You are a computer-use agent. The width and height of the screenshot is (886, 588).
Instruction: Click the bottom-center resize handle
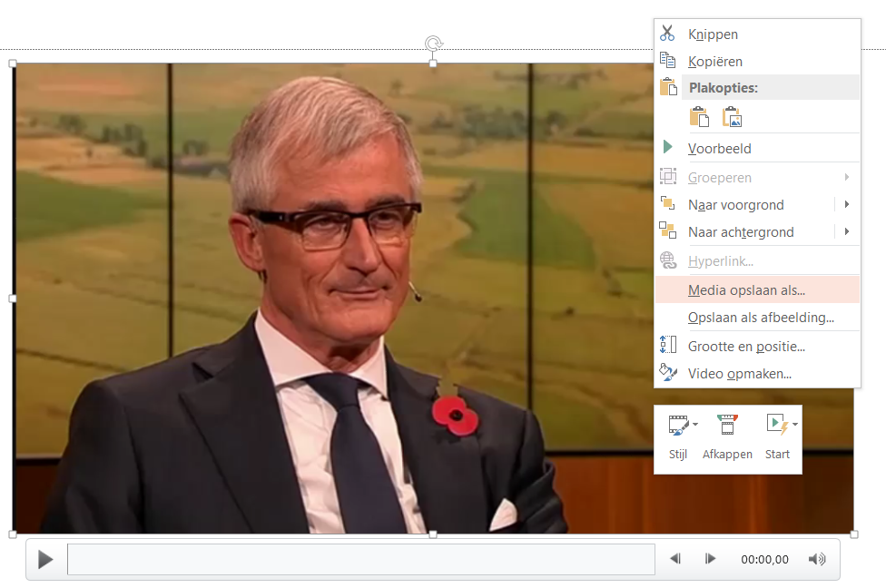tap(433, 534)
